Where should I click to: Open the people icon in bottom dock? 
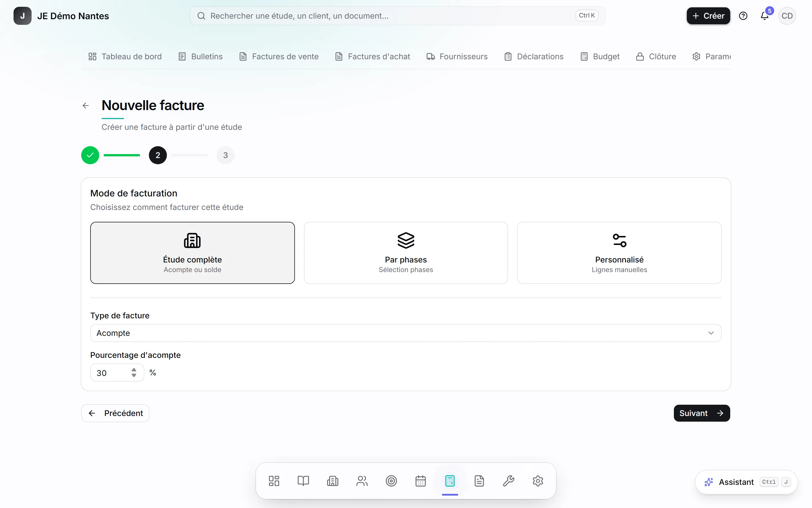click(x=362, y=481)
